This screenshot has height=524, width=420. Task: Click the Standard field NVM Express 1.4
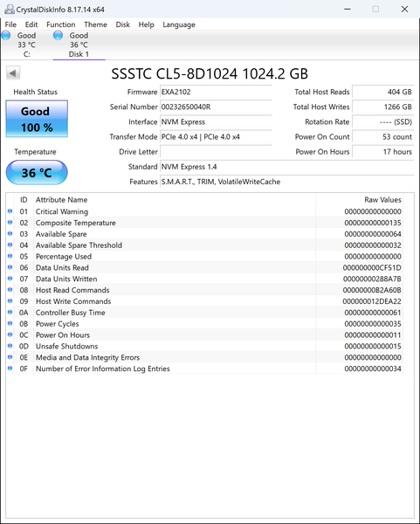[287, 167]
